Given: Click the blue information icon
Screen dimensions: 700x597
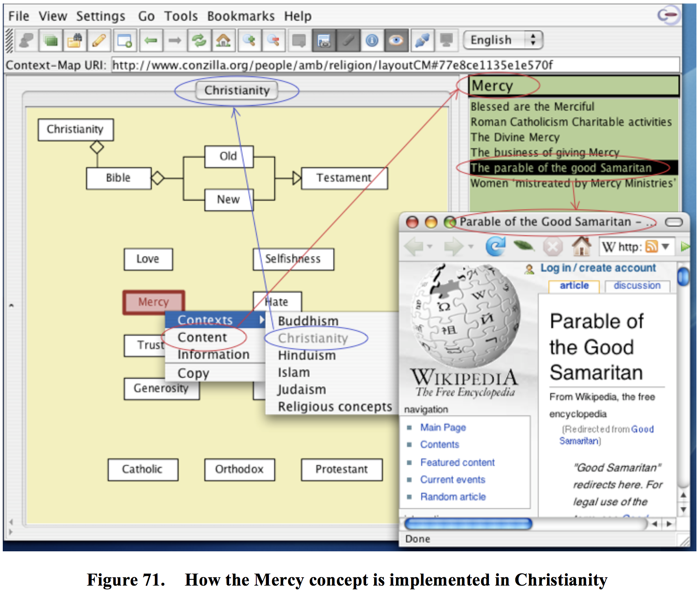Looking at the screenshot, I should pos(372,41).
